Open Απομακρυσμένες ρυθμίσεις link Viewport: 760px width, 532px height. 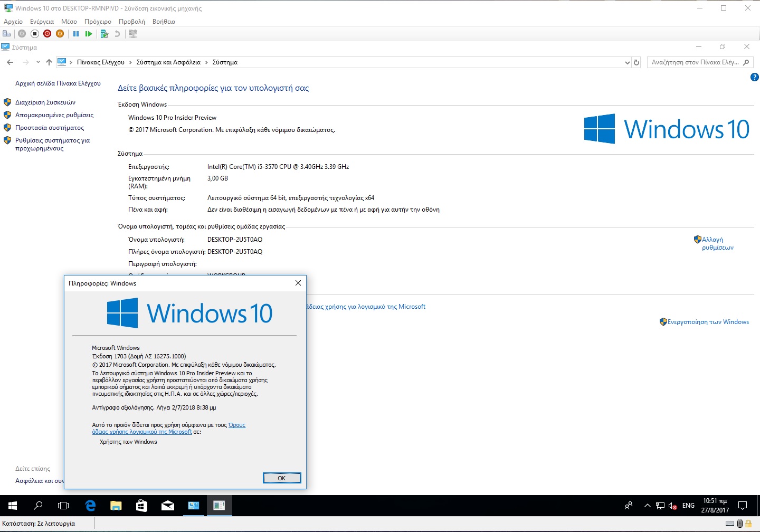click(54, 115)
